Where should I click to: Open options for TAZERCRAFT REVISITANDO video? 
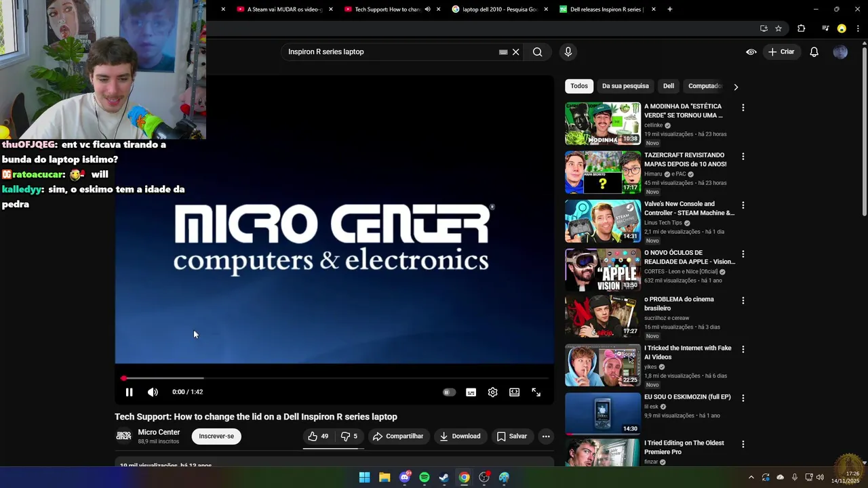pyautogui.click(x=743, y=156)
